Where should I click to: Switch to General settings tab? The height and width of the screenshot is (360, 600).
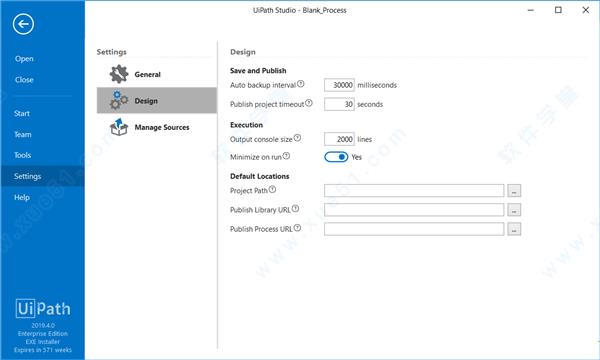[x=157, y=74]
